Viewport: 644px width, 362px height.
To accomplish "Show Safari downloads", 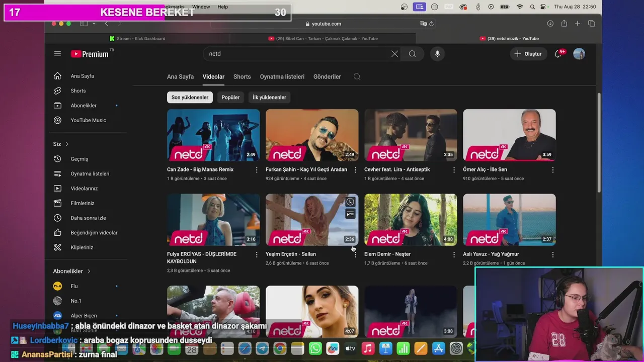I will pyautogui.click(x=550, y=24).
